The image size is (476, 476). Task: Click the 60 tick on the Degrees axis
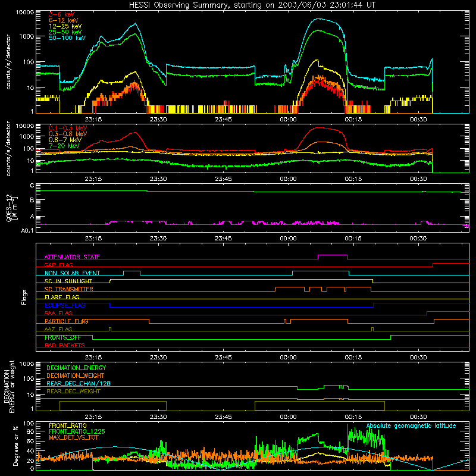click(x=30, y=441)
